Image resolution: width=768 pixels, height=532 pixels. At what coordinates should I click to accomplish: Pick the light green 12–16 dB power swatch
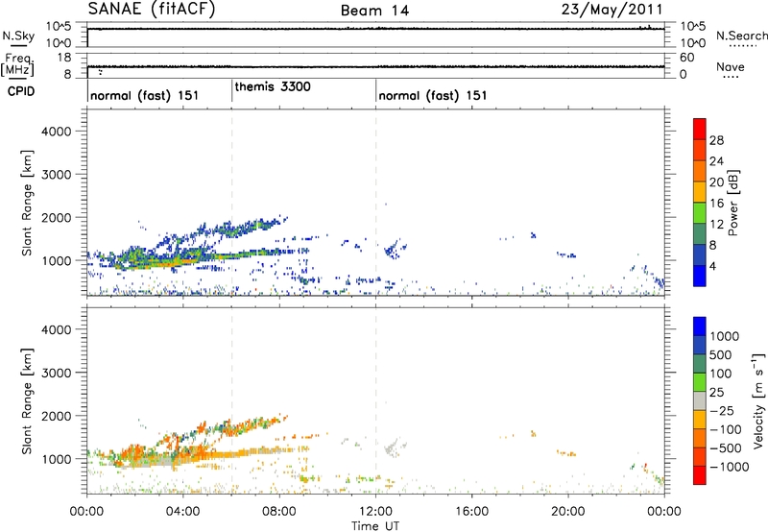tap(700, 212)
